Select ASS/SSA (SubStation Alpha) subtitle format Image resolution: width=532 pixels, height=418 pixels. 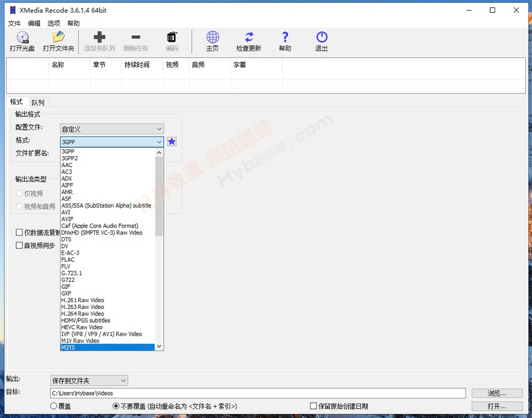pyautogui.click(x=107, y=205)
